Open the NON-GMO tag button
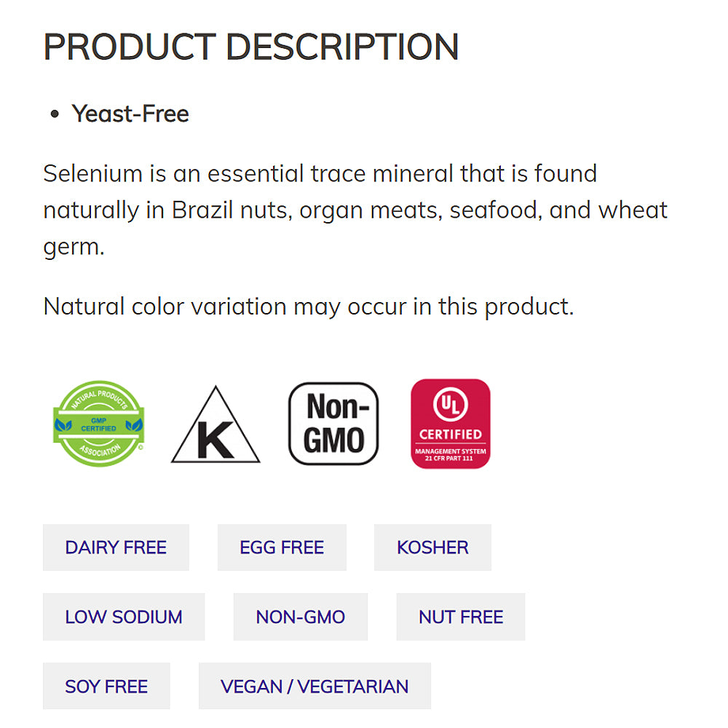 (300, 617)
